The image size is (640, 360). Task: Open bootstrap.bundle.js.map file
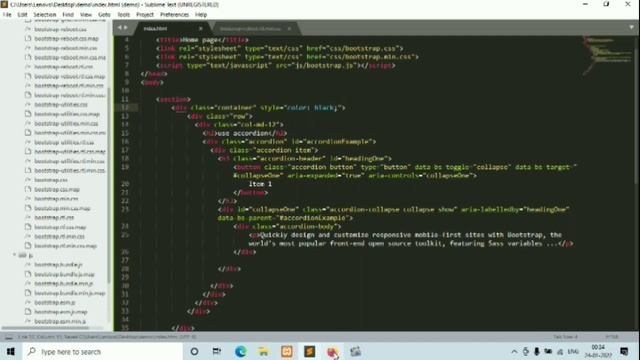(x=64, y=275)
